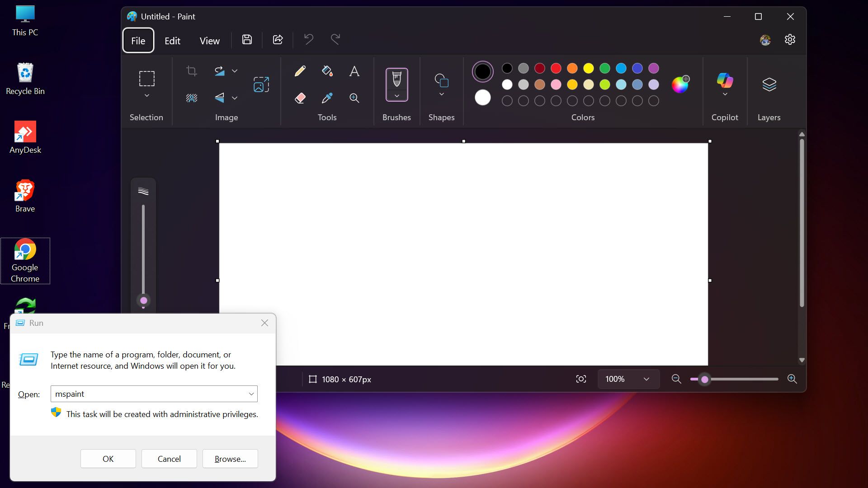Open the 100% zoom level dropdown

click(628, 379)
